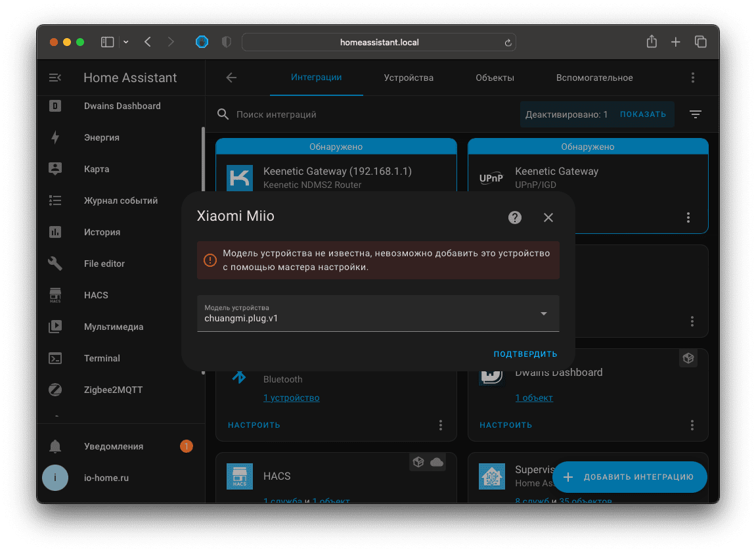Click the Home Assistant title text
756x552 pixels.
[130, 78]
